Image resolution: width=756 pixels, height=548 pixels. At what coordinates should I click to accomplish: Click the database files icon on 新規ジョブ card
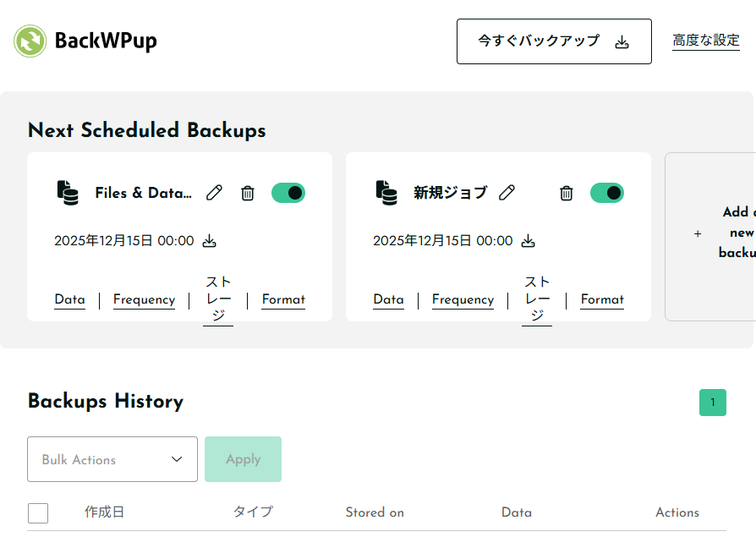point(386,193)
